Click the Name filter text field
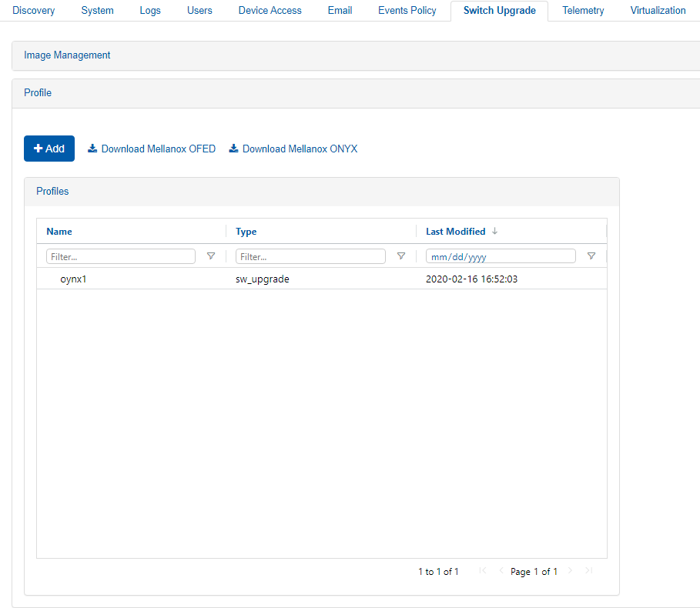The width and height of the screenshot is (700, 608). click(121, 256)
